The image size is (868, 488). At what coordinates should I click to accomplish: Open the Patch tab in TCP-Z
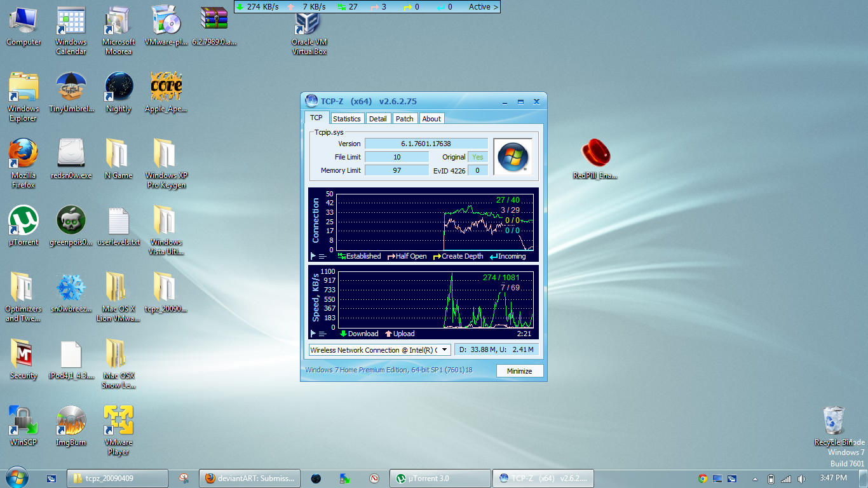(405, 119)
